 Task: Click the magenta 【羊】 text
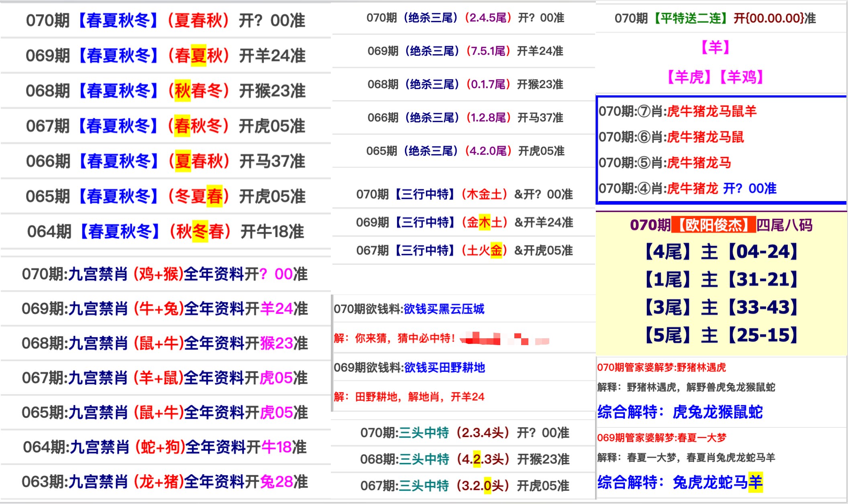pyautogui.click(x=715, y=47)
